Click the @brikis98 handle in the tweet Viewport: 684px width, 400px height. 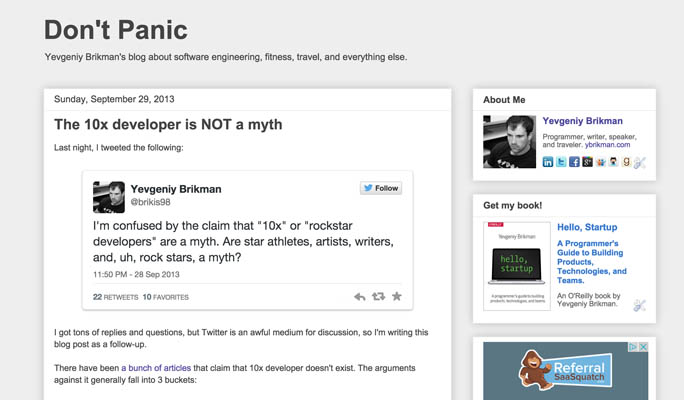click(x=150, y=202)
